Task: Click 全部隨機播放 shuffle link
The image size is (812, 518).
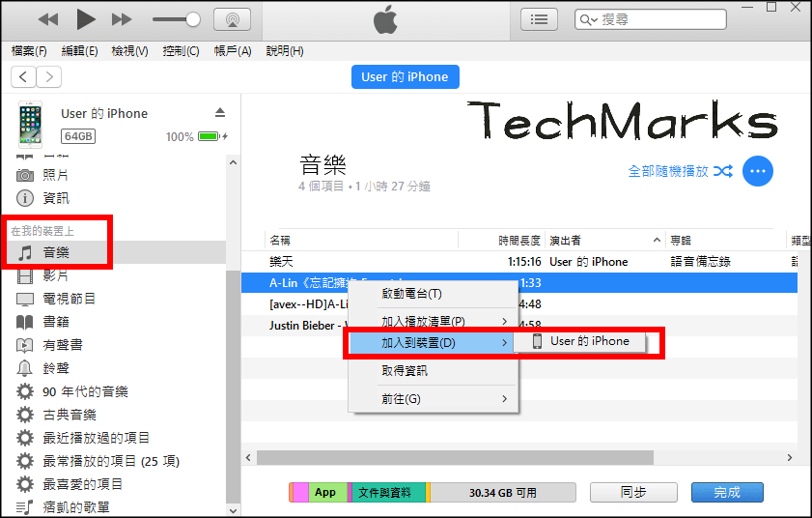Action: click(680, 171)
